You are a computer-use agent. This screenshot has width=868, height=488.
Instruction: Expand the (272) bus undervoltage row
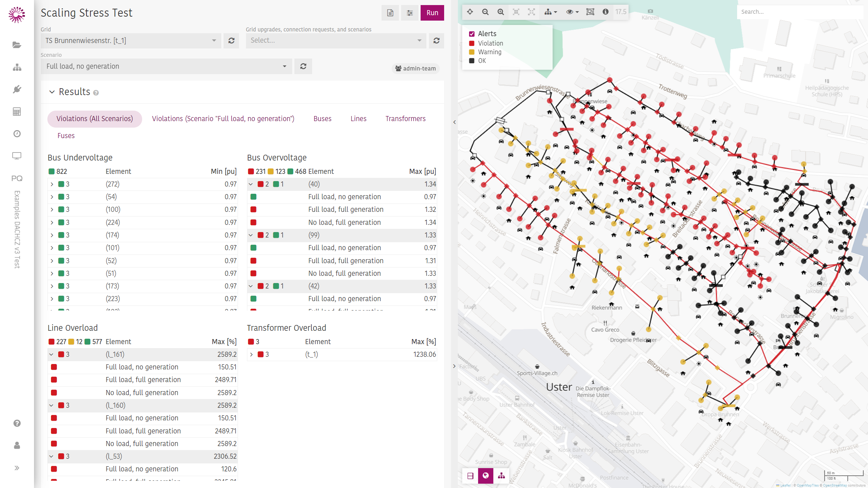[52, 184]
